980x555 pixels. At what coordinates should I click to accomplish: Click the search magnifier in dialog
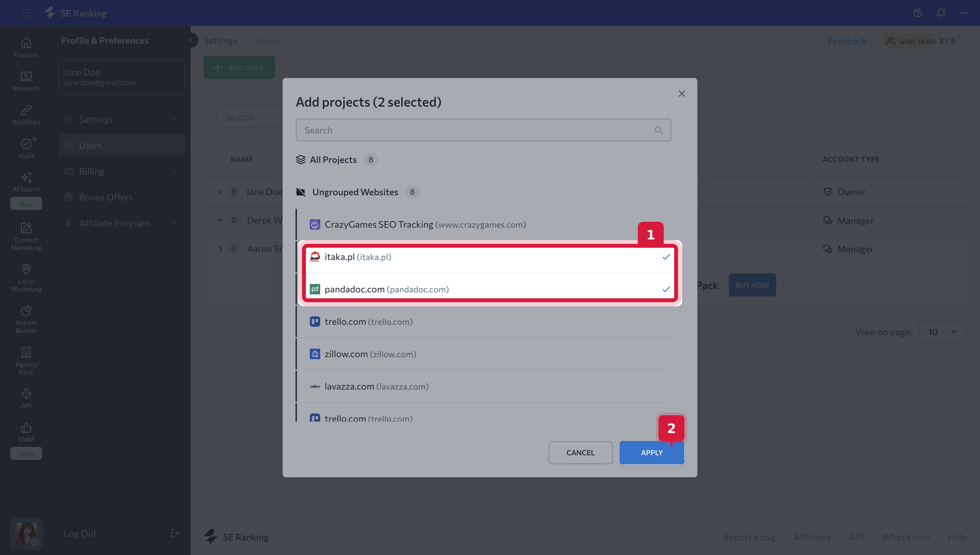(x=659, y=130)
